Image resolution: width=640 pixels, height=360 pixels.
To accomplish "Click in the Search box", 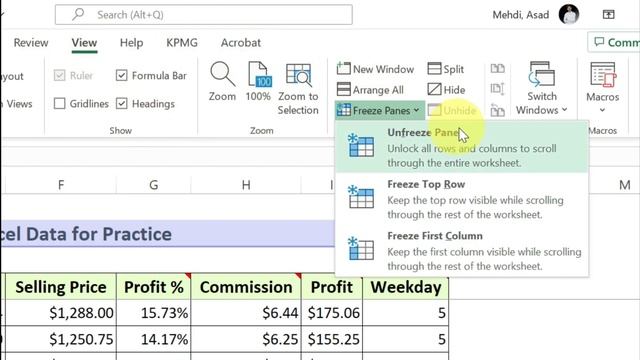I will [x=204, y=15].
